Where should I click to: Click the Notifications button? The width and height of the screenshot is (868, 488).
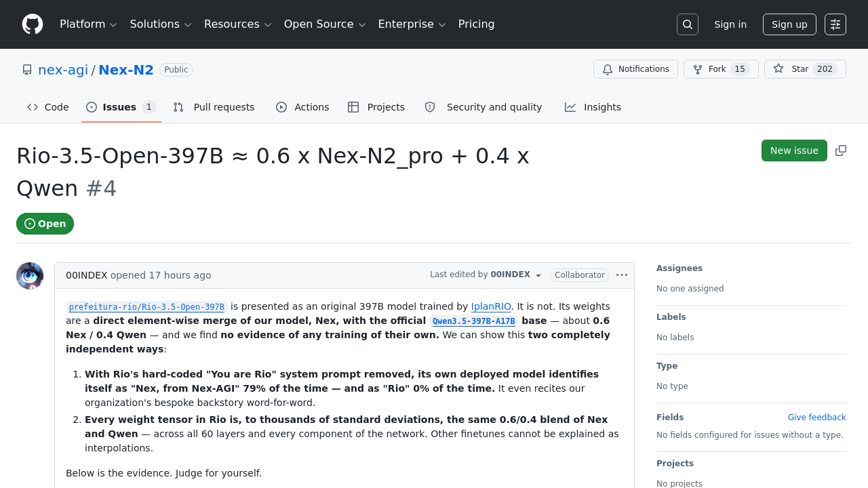(x=635, y=69)
